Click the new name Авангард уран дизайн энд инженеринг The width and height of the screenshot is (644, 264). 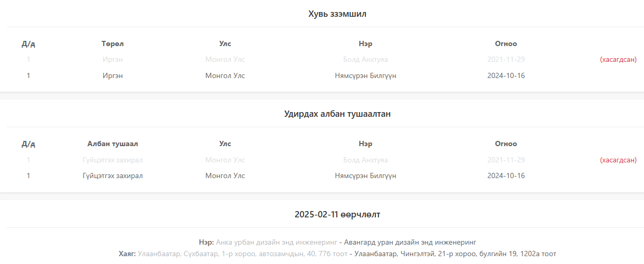pyautogui.click(x=410, y=242)
